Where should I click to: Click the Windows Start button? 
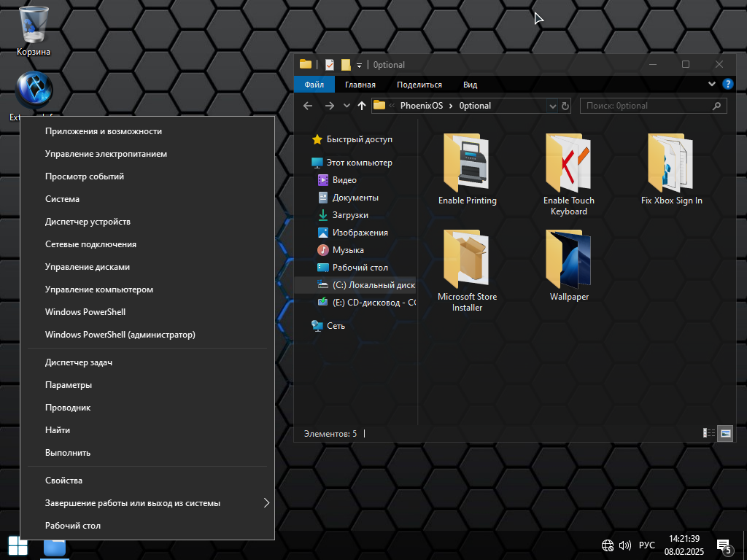(18, 547)
